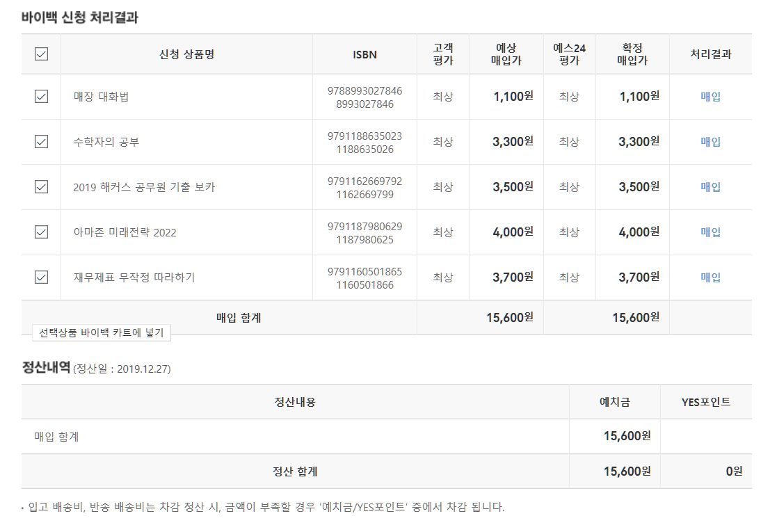Image resolution: width=777 pixels, height=532 pixels.
Task: Click the title 2019 해커스 공무원 기출 보카
Action: click(144, 187)
